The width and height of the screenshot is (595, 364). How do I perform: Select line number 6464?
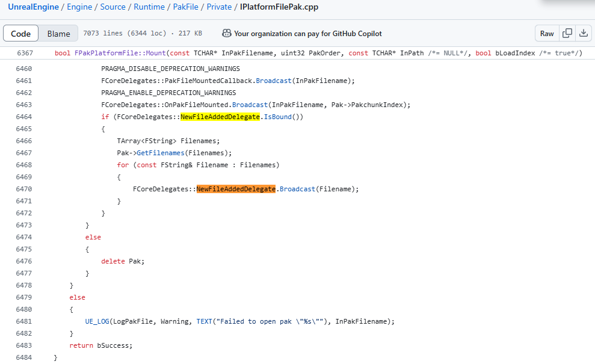(x=24, y=117)
